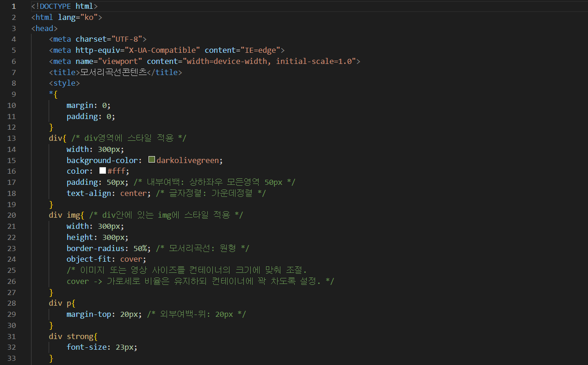Viewport: 588px width, 365px height.
Task: Click the margin-top property name
Action: point(89,314)
